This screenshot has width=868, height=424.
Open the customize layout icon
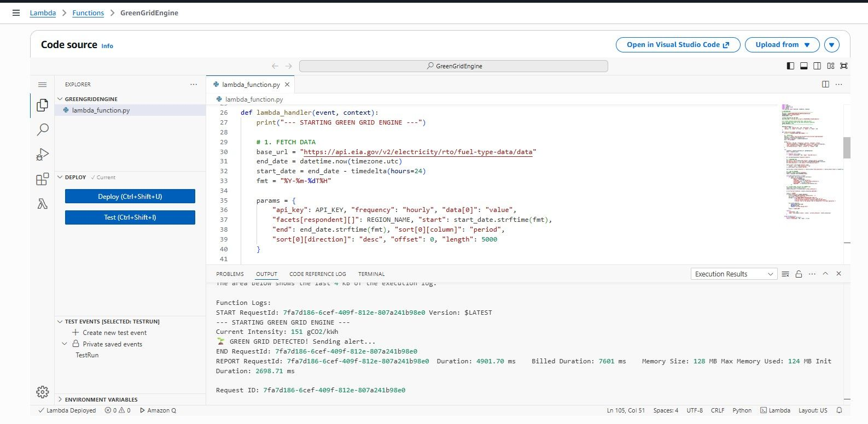coord(831,66)
